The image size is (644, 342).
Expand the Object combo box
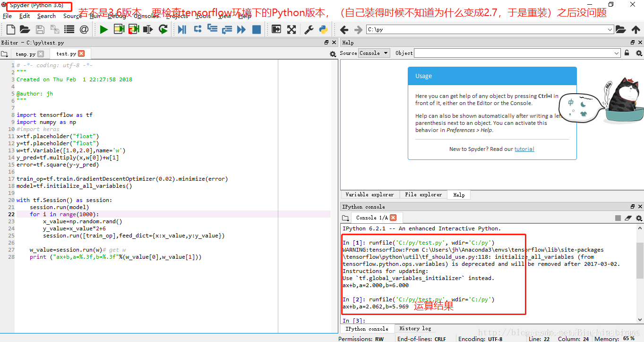(x=616, y=53)
